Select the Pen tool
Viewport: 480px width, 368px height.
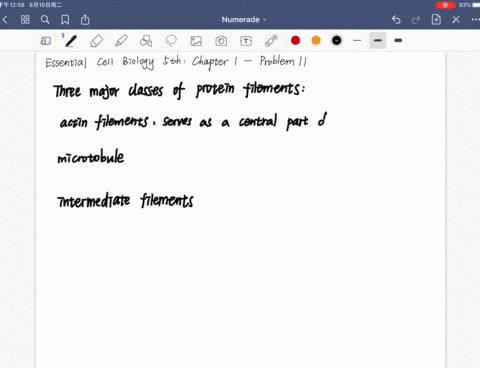70,41
